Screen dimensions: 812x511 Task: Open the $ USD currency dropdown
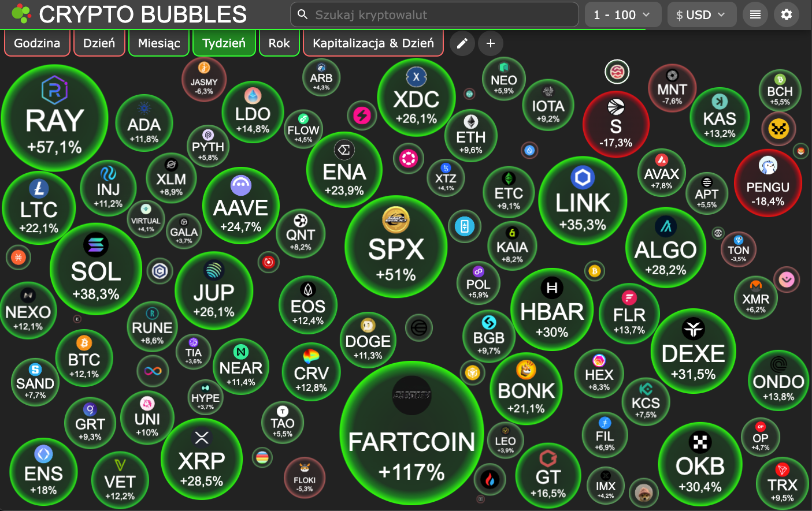pos(702,15)
